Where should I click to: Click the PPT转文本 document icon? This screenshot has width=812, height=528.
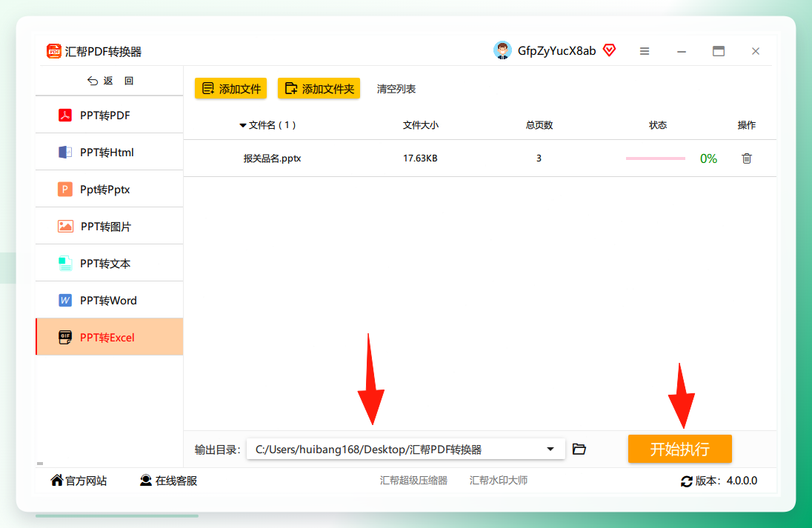[x=64, y=264]
